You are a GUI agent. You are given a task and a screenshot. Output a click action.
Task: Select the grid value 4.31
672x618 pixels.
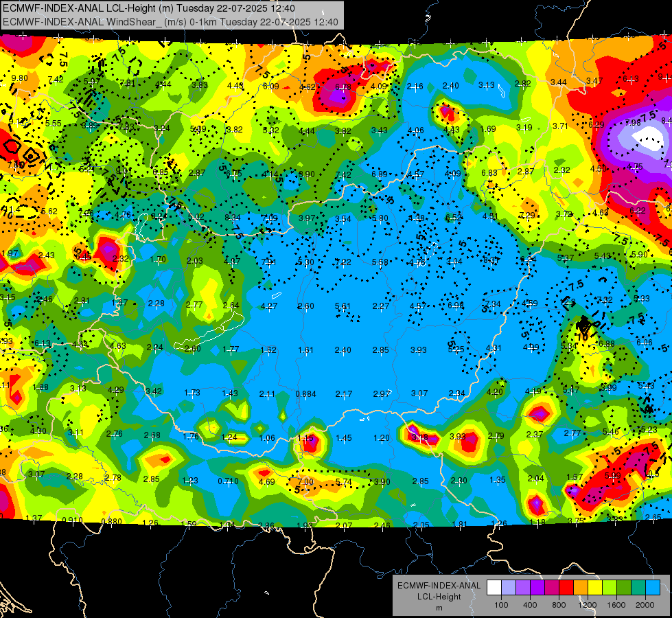click(494, 348)
